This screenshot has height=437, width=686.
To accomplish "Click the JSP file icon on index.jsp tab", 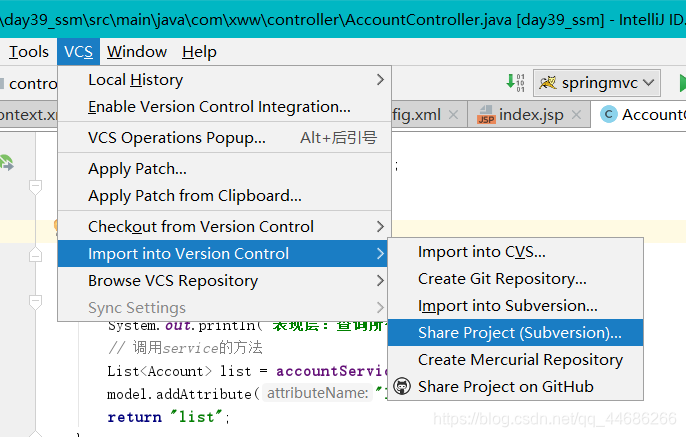I will tap(486, 115).
